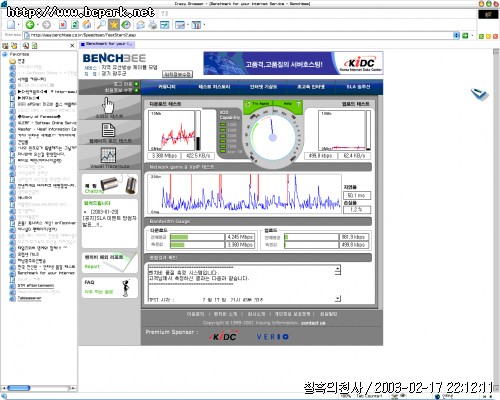
Task: Expand the first folder under Favorites
Action: coord(17,61)
